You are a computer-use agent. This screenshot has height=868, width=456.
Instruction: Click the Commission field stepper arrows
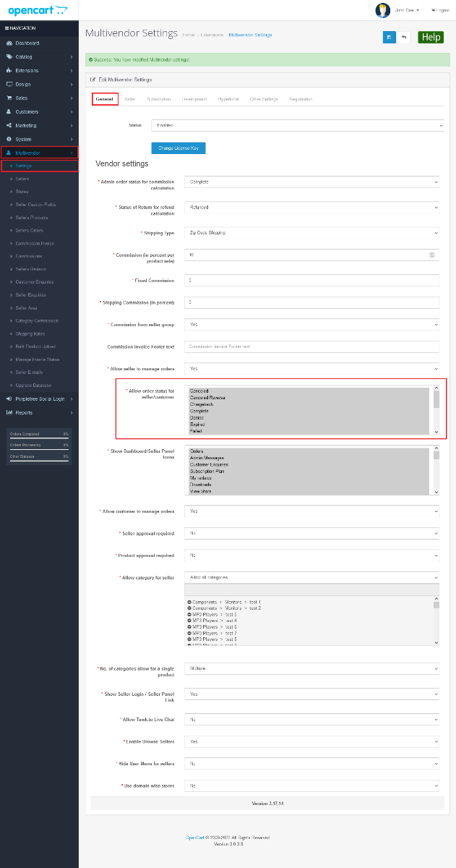point(432,255)
